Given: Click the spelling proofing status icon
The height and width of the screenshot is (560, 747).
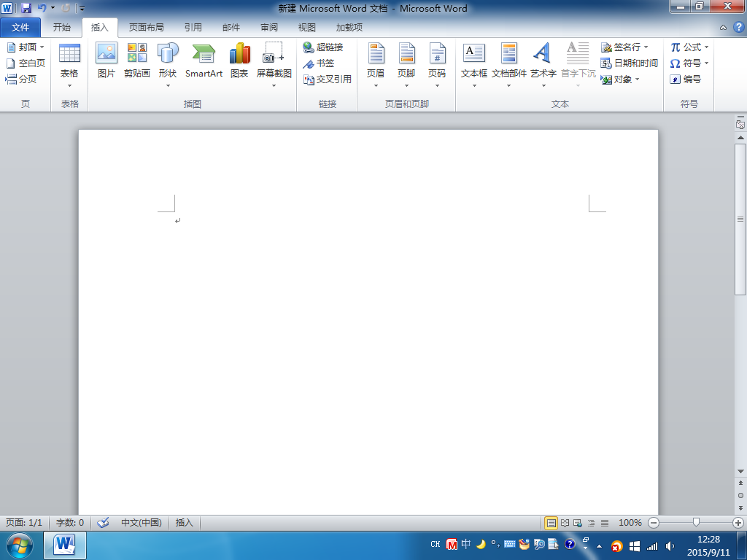Looking at the screenshot, I should click(103, 522).
